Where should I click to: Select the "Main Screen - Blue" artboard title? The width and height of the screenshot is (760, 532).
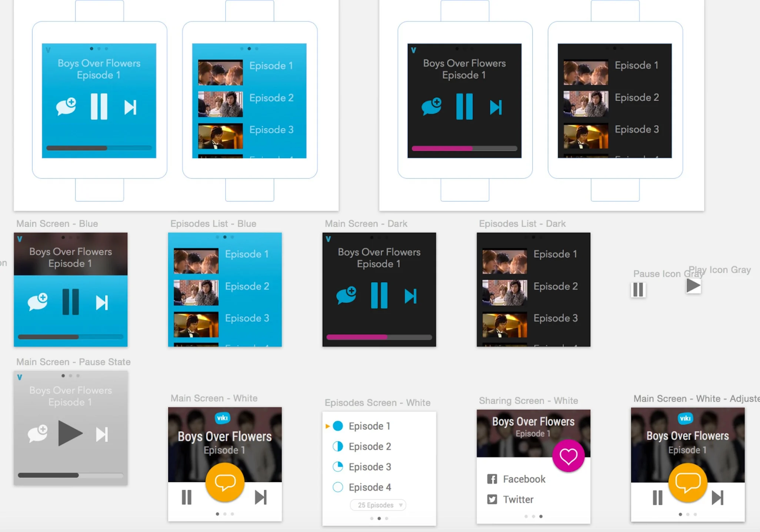pos(57,224)
